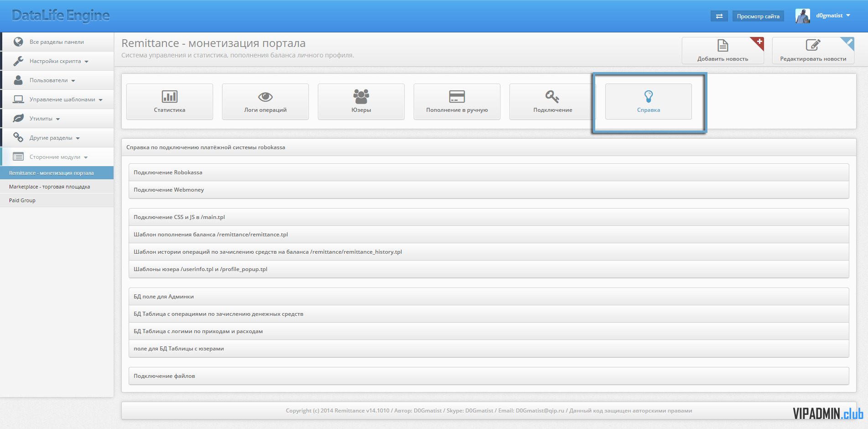Click the globe icon for all panel sections
Viewport: 868px width, 429px height.
pyautogui.click(x=18, y=42)
